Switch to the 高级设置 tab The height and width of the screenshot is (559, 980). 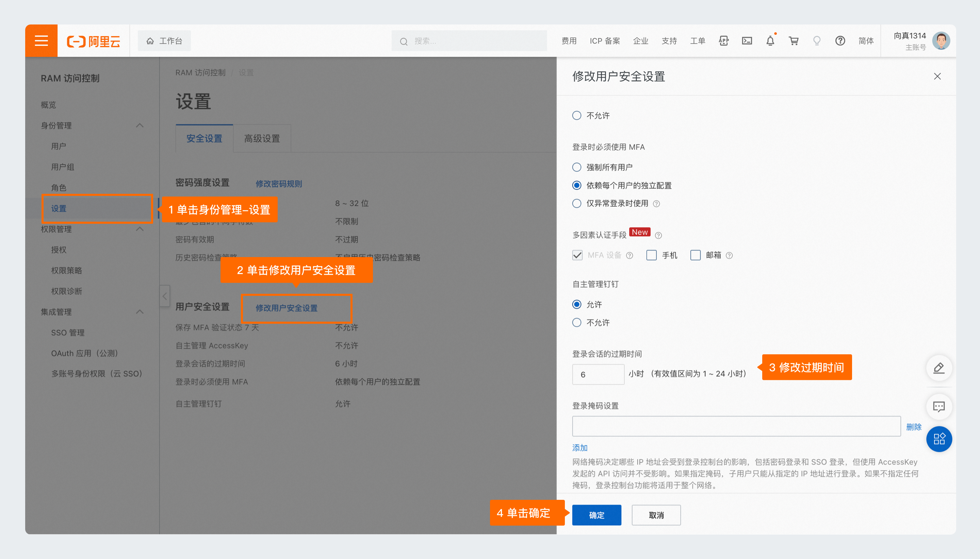pyautogui.click(x=262, y=139)
